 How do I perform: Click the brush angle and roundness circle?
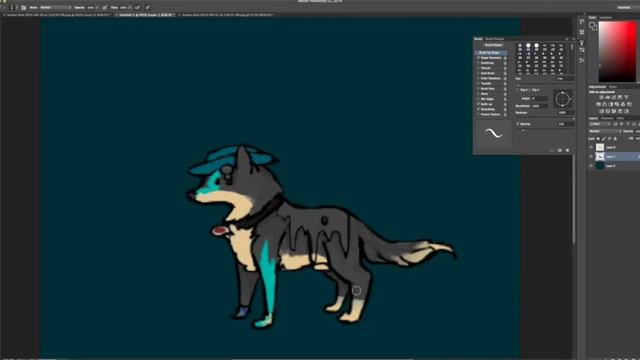562,99
